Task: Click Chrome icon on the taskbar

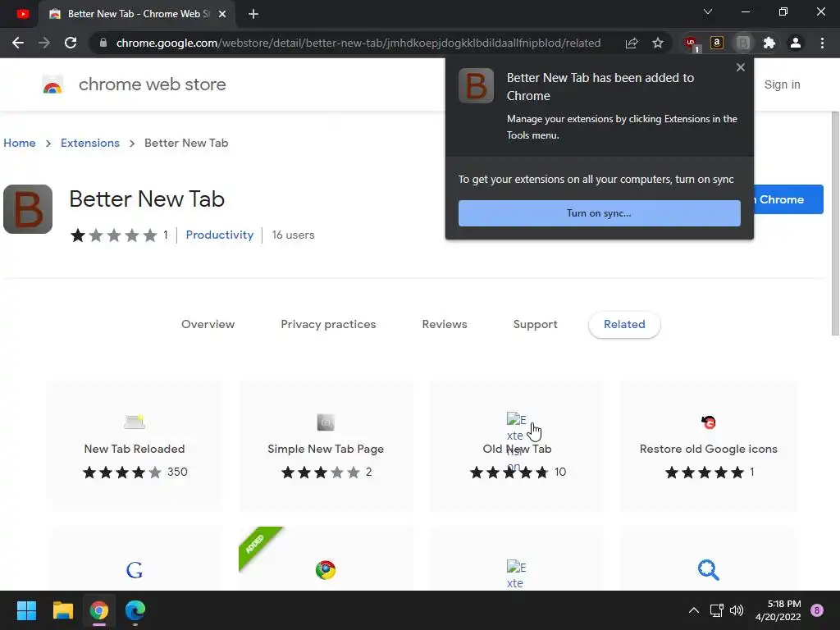Action: 99,610
